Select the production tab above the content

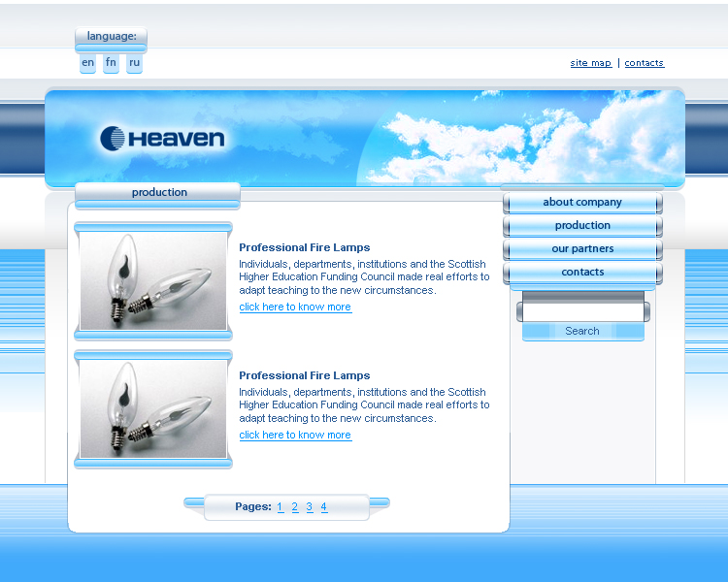point(158,192)
